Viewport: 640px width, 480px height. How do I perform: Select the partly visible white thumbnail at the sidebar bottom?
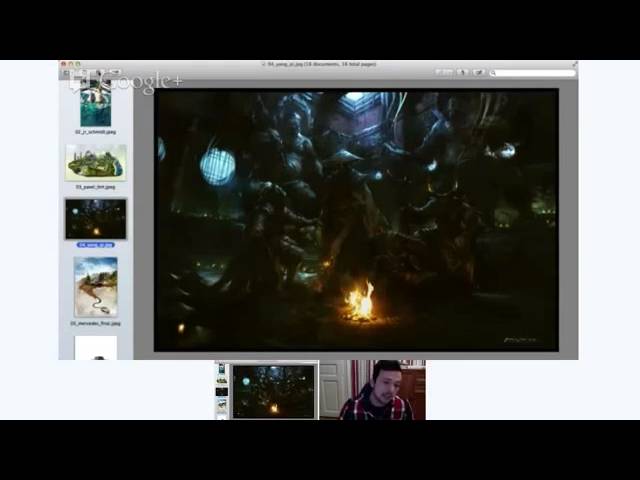tap(96, 348)
